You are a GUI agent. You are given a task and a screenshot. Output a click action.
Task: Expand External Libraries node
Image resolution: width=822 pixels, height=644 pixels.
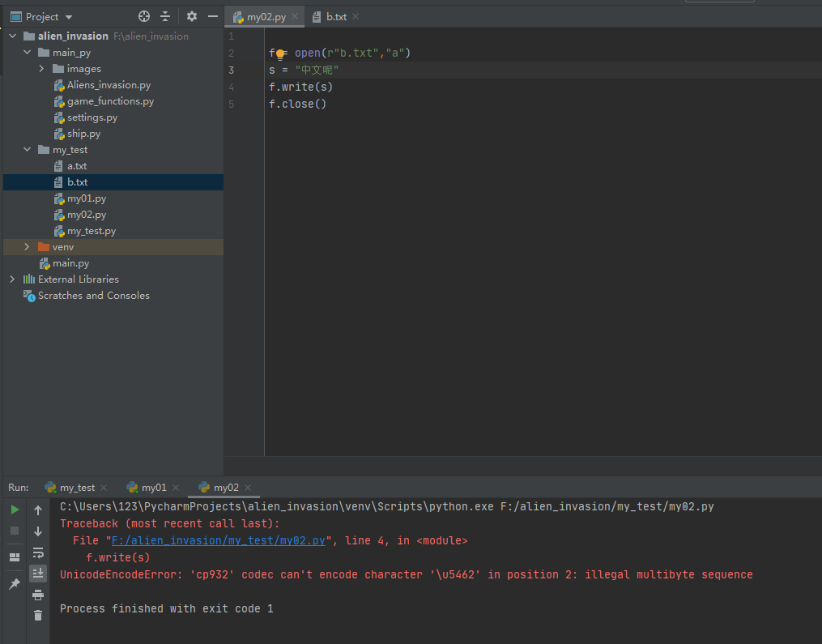13,279
